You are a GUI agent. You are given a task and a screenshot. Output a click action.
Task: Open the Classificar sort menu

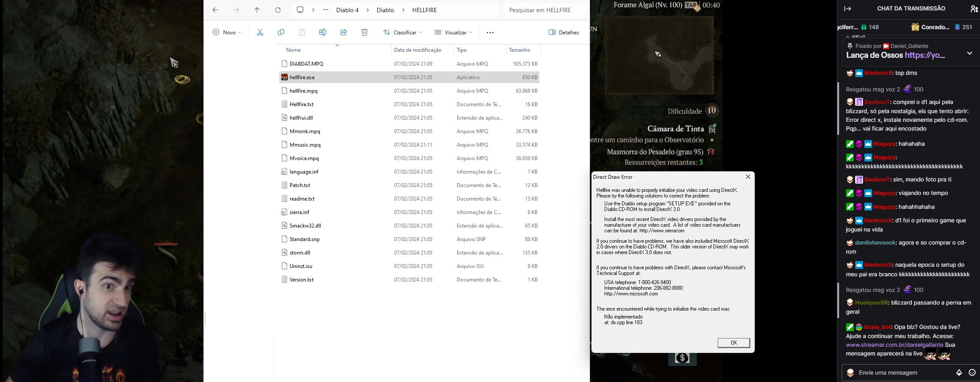point(403,32)
